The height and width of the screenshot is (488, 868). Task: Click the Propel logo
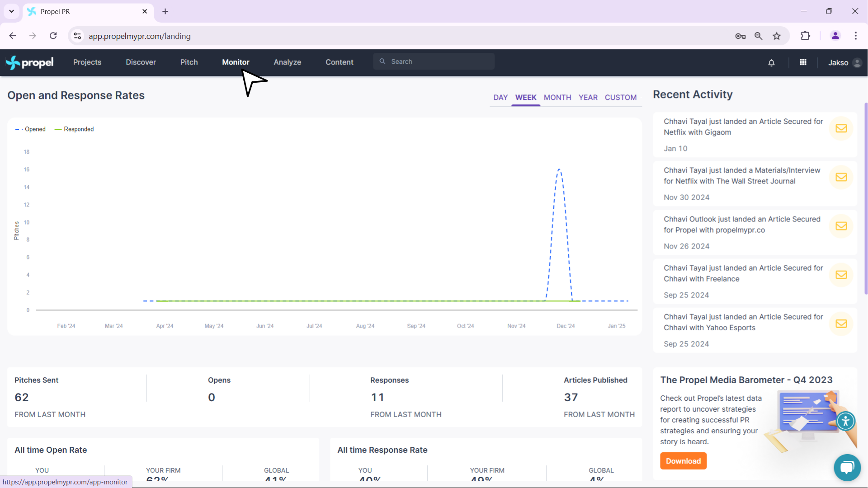pos(30,62)
